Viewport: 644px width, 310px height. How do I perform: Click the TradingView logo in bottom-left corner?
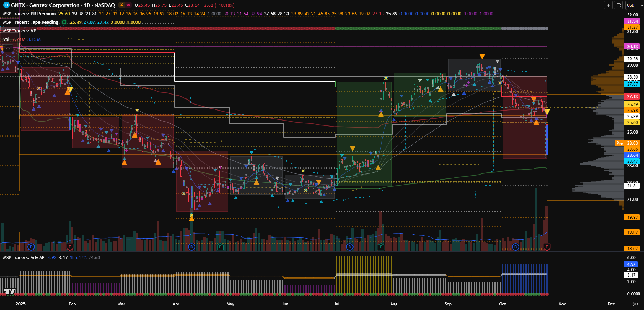(10, 292)
